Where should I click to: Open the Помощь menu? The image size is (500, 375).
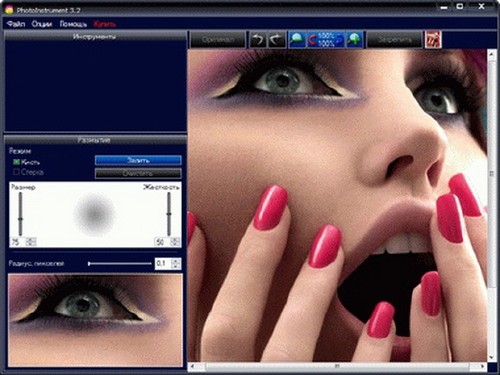73,24
